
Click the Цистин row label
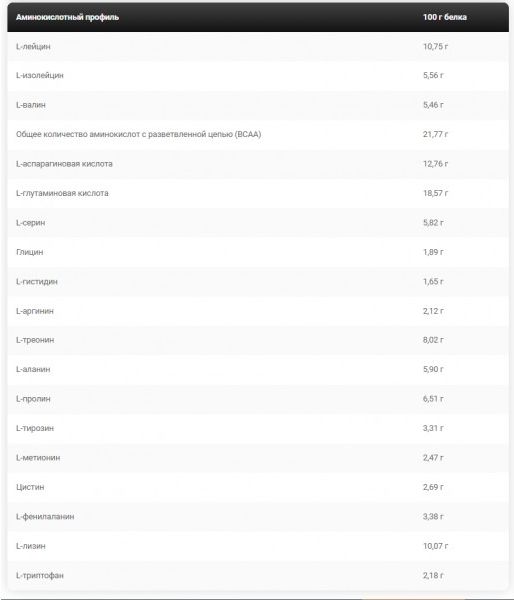coord(30,488)
